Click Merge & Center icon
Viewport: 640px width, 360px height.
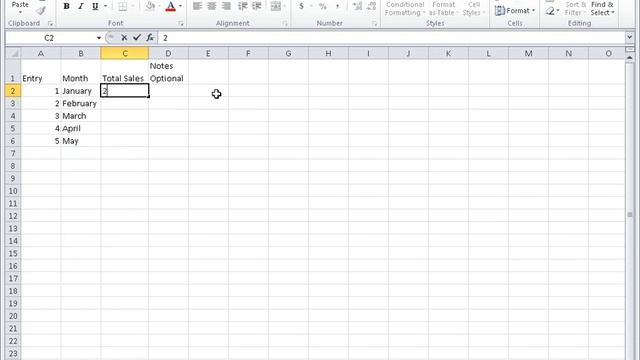click(276, 6)
